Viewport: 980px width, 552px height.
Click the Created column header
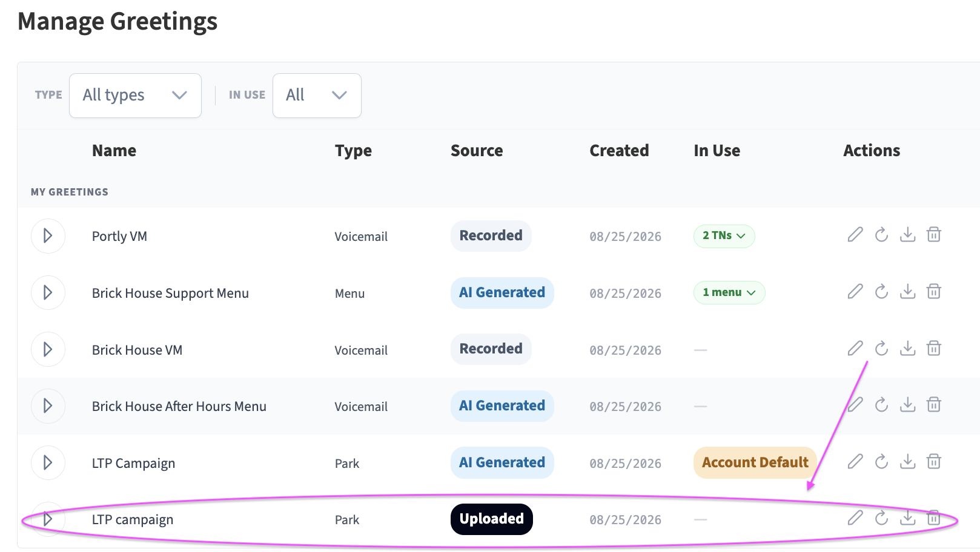619,151
